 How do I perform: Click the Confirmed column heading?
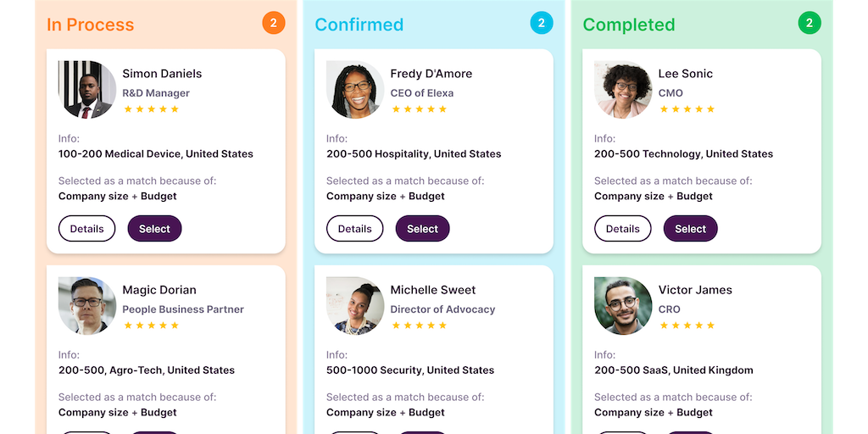(359, 25)
